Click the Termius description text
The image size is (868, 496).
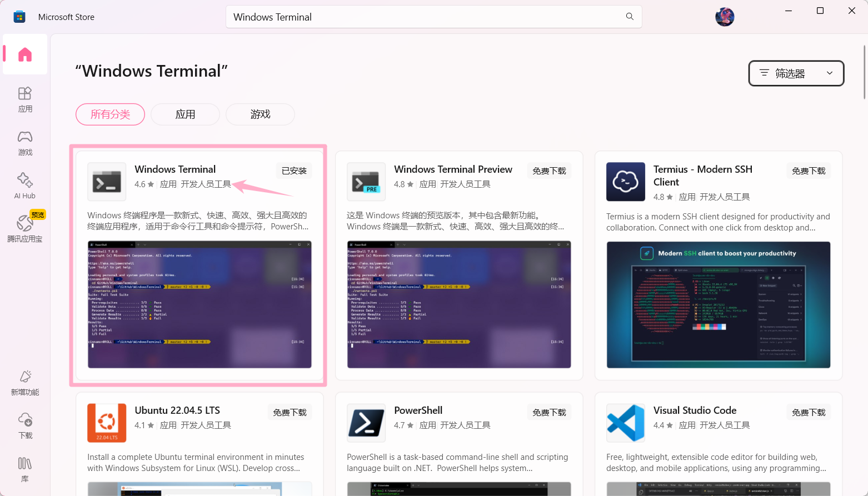point(718,222)
